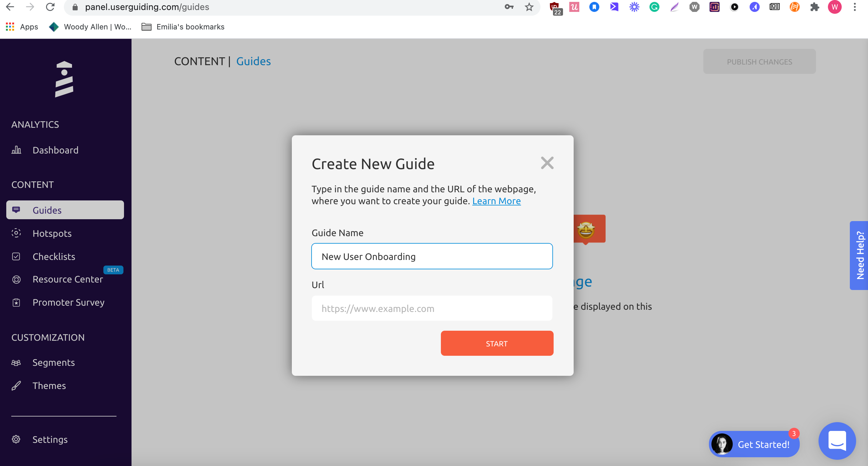868x466 pixels.
Task: Expand the Customization section menu
Action: tap(48, 336)
